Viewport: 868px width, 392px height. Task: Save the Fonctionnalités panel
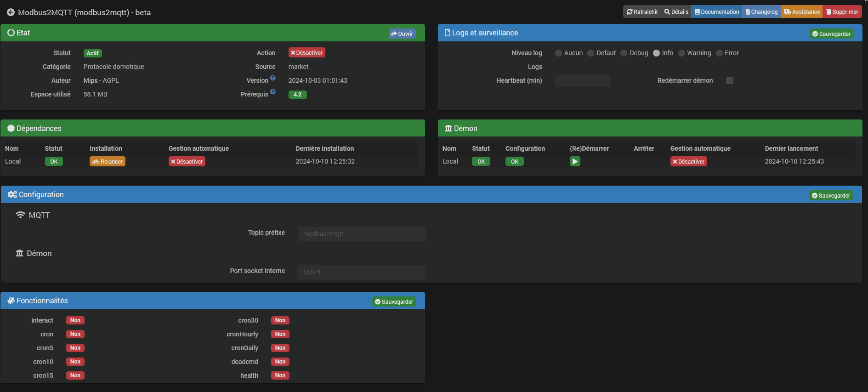394,301
